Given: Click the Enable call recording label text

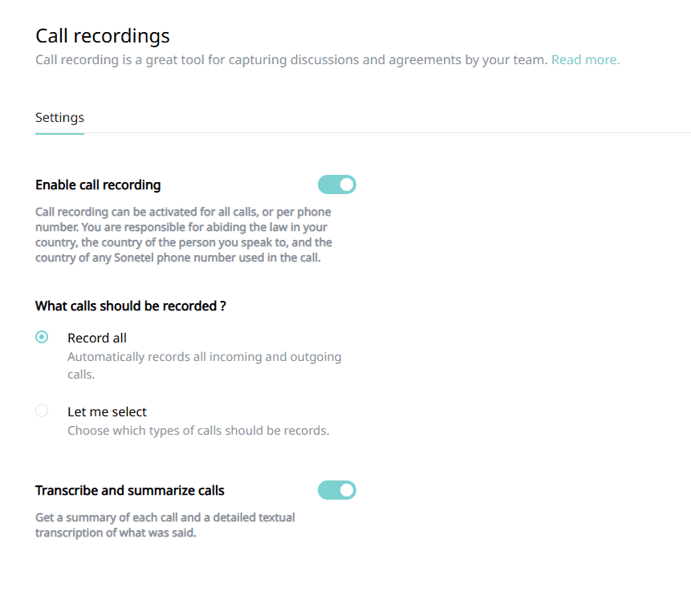Looking at the screenshot, I should coord(98,185).
